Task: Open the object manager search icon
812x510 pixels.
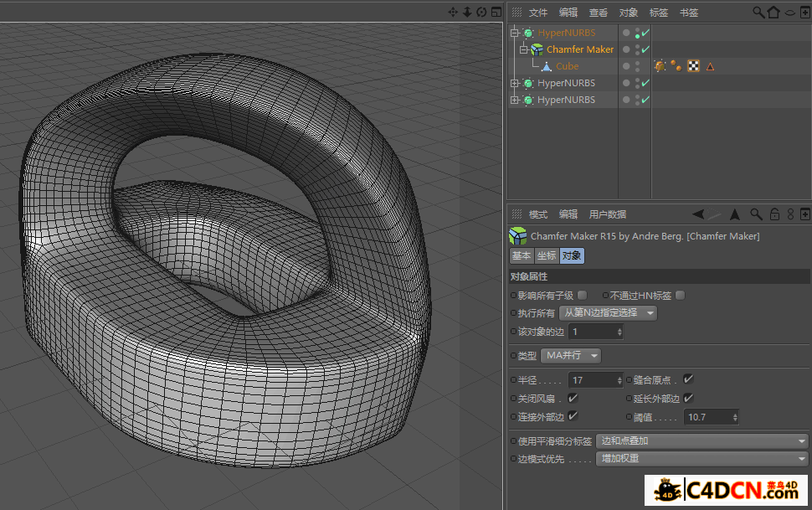Action: 758,12
